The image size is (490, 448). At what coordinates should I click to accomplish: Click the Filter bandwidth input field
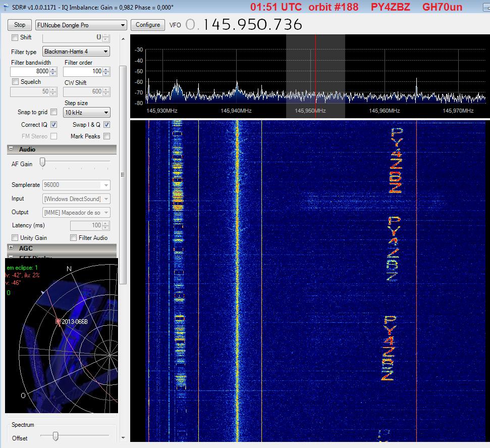pyautogui.click(x=30, y=72)
